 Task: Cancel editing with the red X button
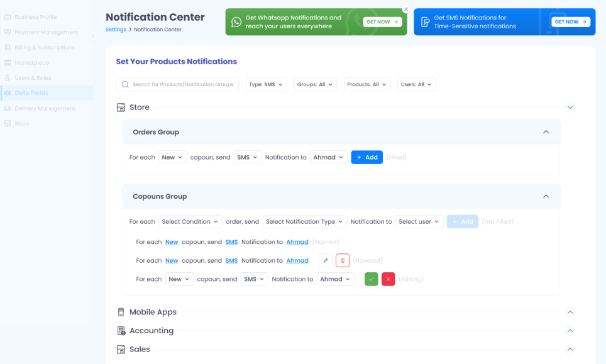388,279
